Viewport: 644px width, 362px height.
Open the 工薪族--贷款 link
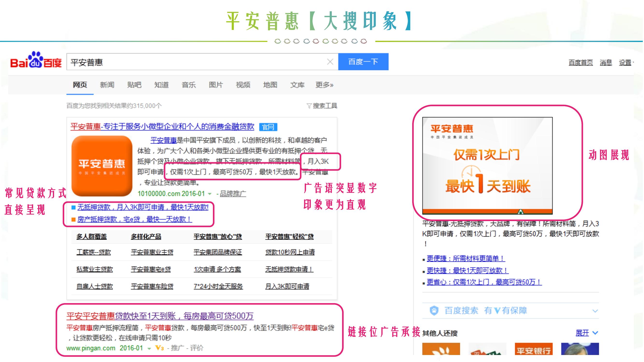(93, 252)
